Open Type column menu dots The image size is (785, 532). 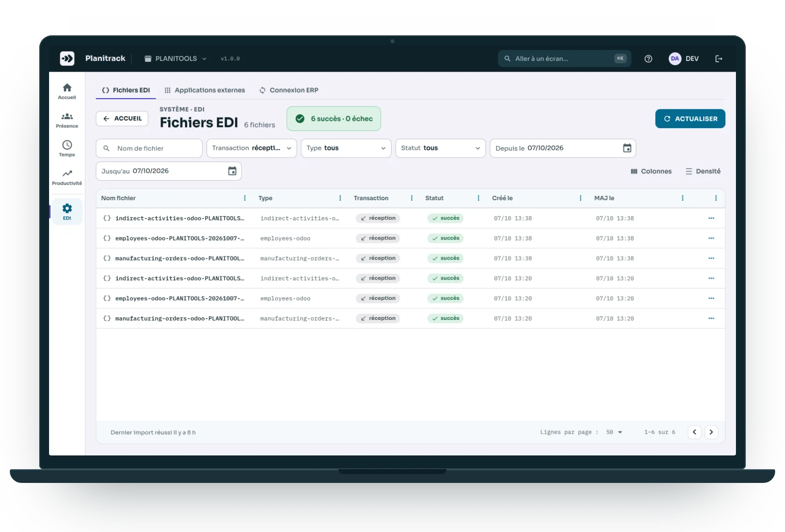tap(340, 198)
